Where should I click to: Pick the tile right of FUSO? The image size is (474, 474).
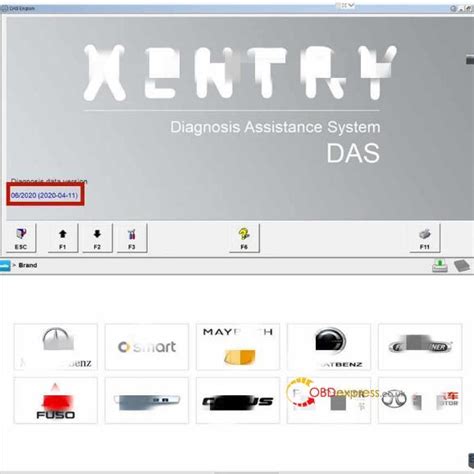point(147,400)
